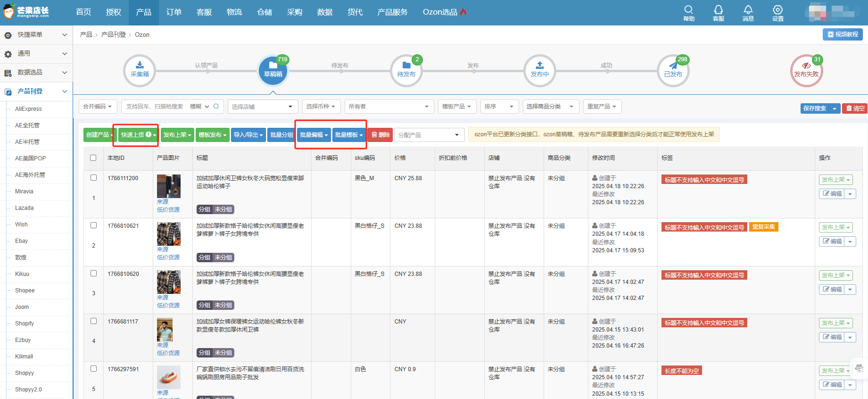Viewport: 868px width, 399px height.
Task: Select Lazada in the left sidebar
Action: tap(25, 208)
